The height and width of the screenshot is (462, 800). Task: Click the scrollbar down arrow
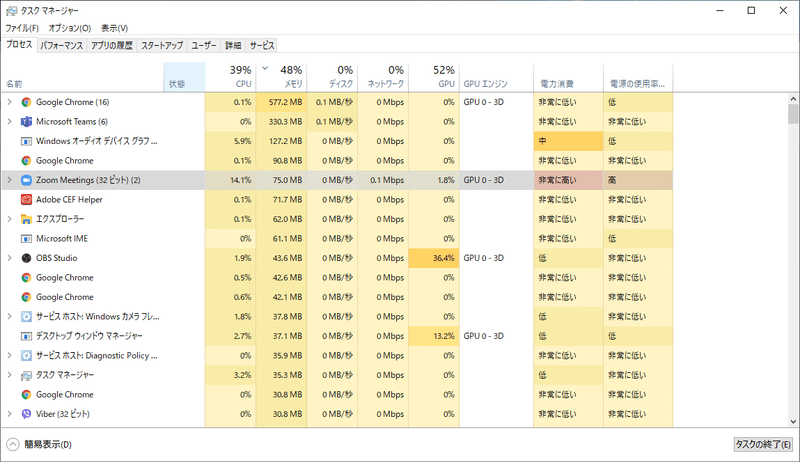tap(793, 422)
